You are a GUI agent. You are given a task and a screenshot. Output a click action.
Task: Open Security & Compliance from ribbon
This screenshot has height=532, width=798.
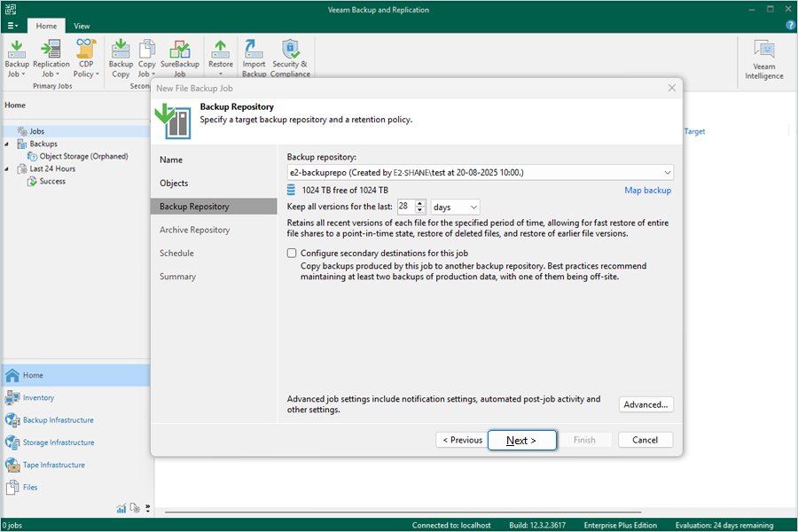(290, 58)
